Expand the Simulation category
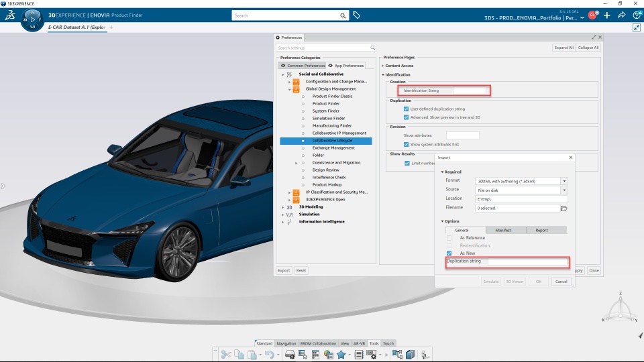 (282, 215)
